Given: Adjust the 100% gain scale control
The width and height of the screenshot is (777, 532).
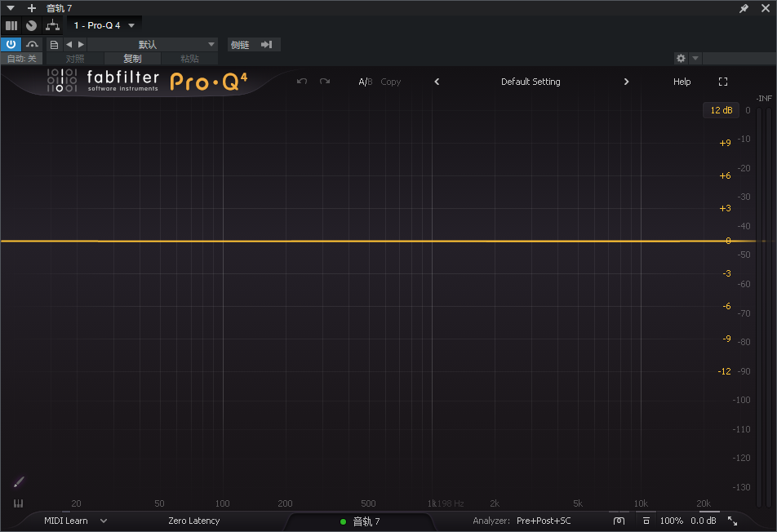Looking at the screenshot, I should (x=672, y=521).
